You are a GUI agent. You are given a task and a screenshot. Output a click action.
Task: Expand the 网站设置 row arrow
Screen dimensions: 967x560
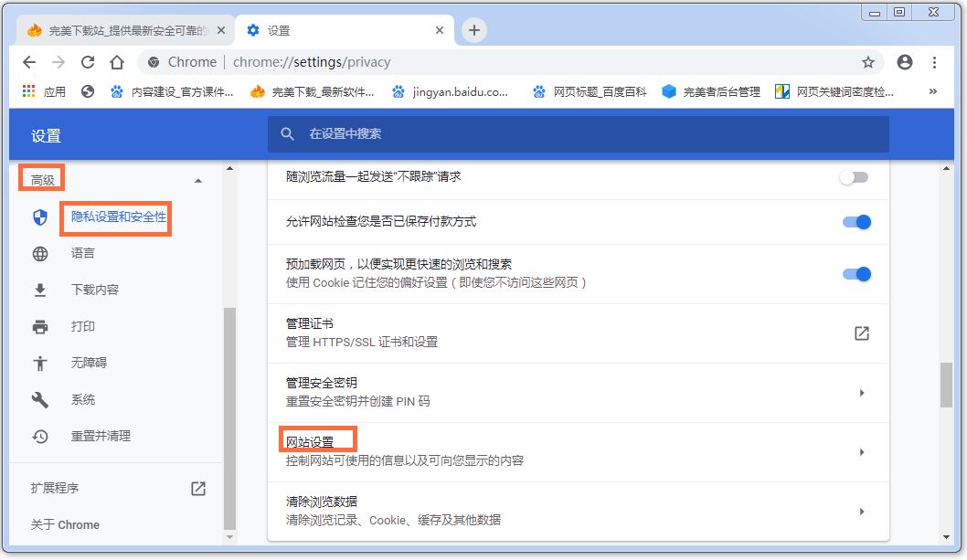pyautogui.click(x=862, y=452)
